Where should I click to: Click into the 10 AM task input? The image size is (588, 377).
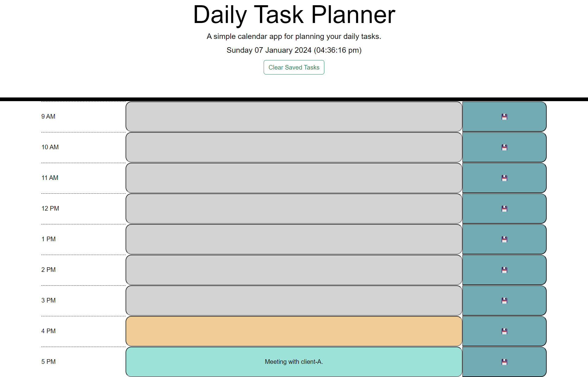point(294,147)
